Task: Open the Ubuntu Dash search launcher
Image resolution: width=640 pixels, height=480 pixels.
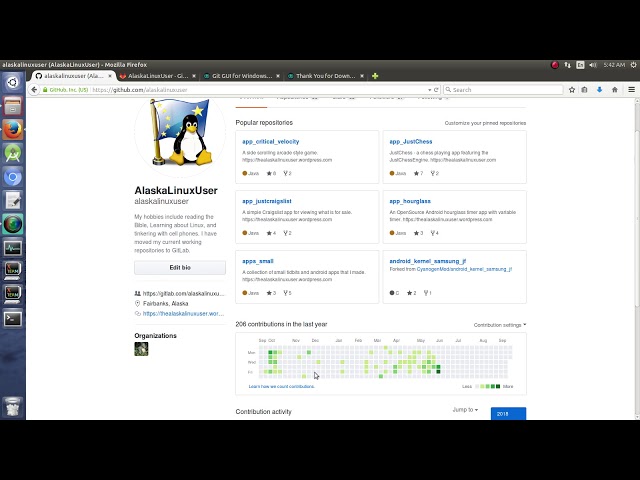Action: (x=13, y=82)
